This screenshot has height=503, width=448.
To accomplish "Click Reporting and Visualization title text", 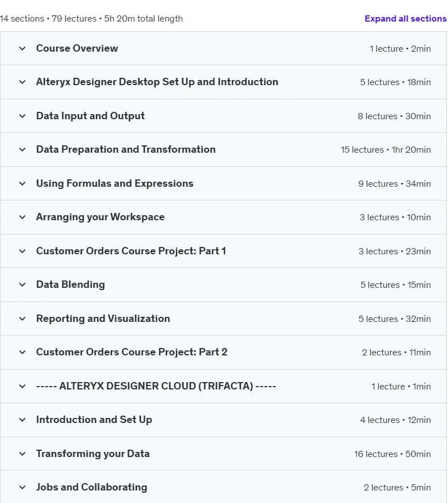I will point(103,318).
